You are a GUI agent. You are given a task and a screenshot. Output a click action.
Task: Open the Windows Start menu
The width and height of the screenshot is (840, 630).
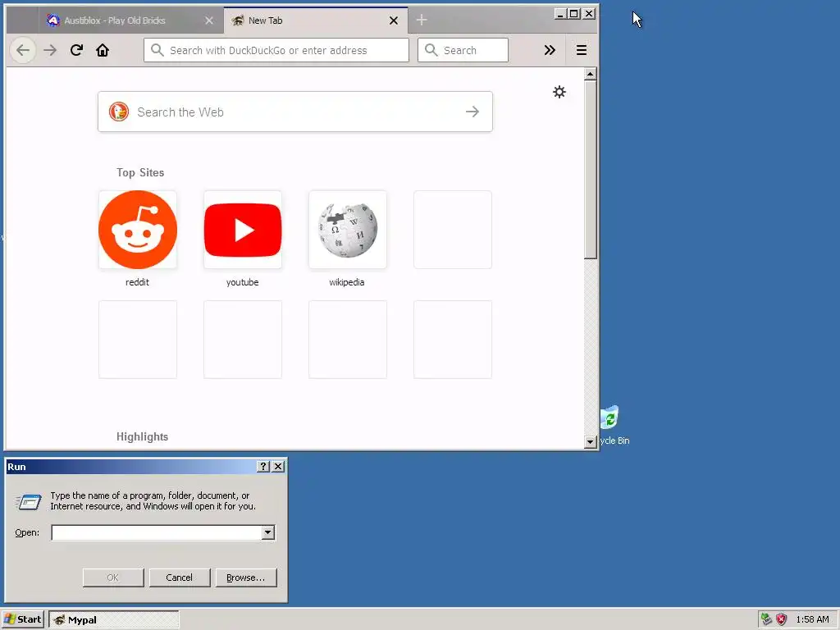23,619
